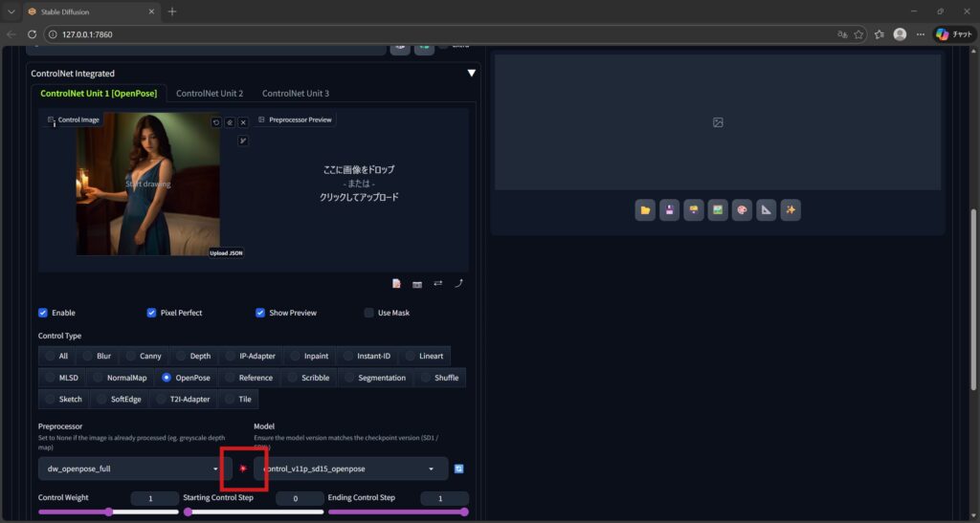This screenshot has width=980, height=523.
Task: Click the palette icon under the output
Action: click(742, 209)
